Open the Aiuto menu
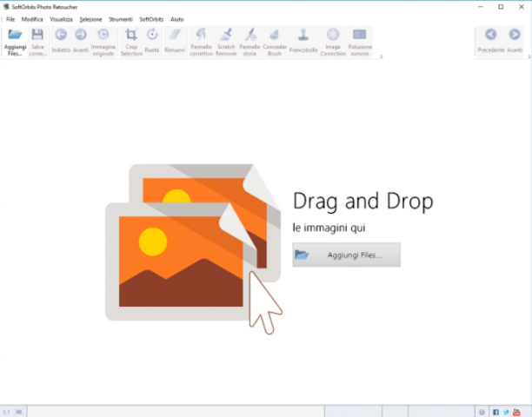Image resolution: width=532 pixels, height=417 pixels. (x=177, y=19)
